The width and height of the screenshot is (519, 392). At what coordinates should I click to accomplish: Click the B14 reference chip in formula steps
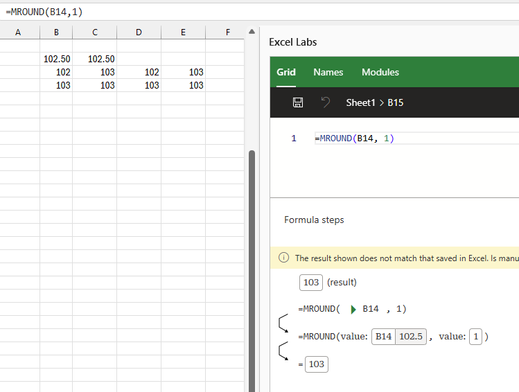pyautogui.click(x=383, y=336)
